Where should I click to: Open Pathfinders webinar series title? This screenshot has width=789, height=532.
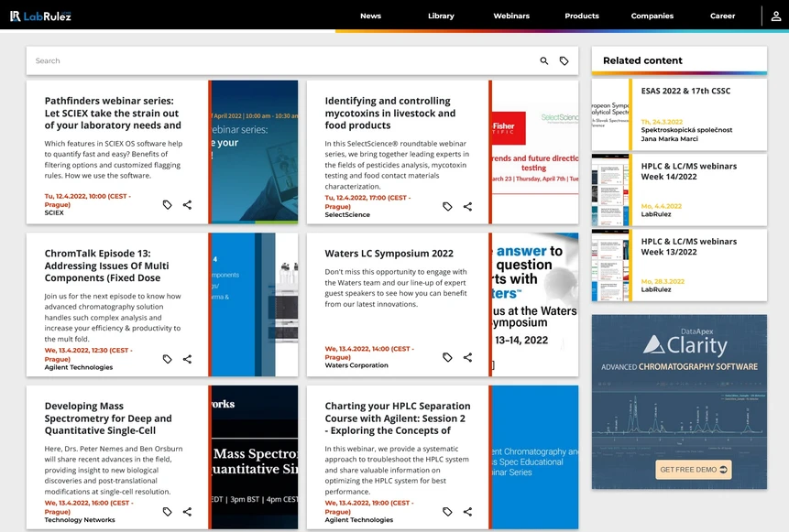112,114
